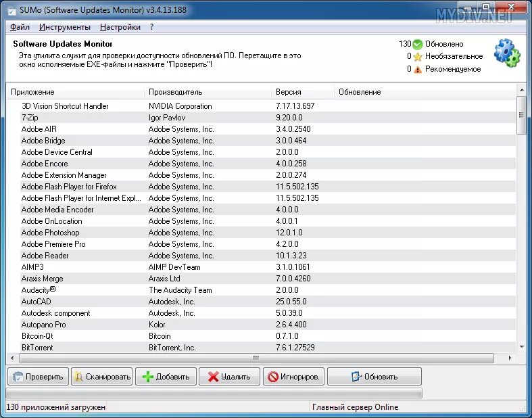
Task: Click the Добавить button
Action: click(x=166, y=376)
